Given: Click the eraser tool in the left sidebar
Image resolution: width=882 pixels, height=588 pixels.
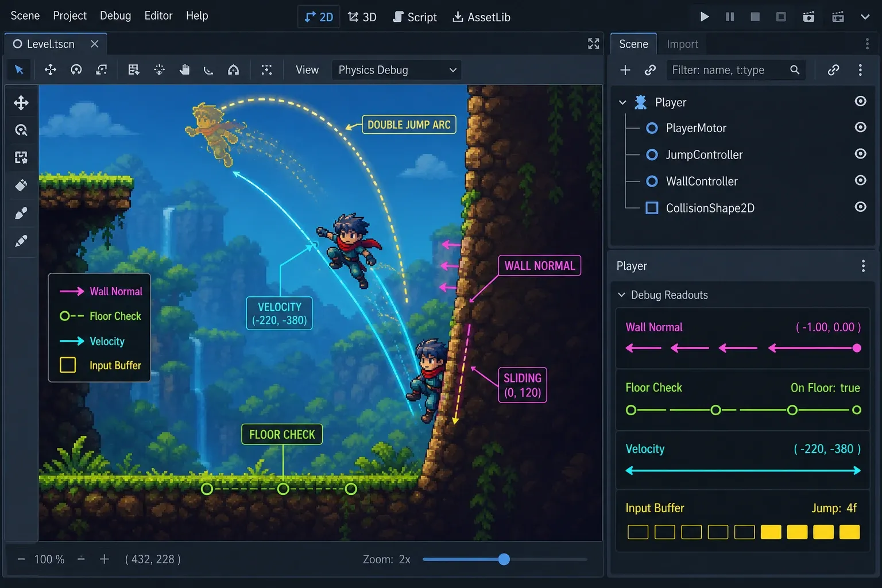Looking at the screenshot, I should pos(21,185).
